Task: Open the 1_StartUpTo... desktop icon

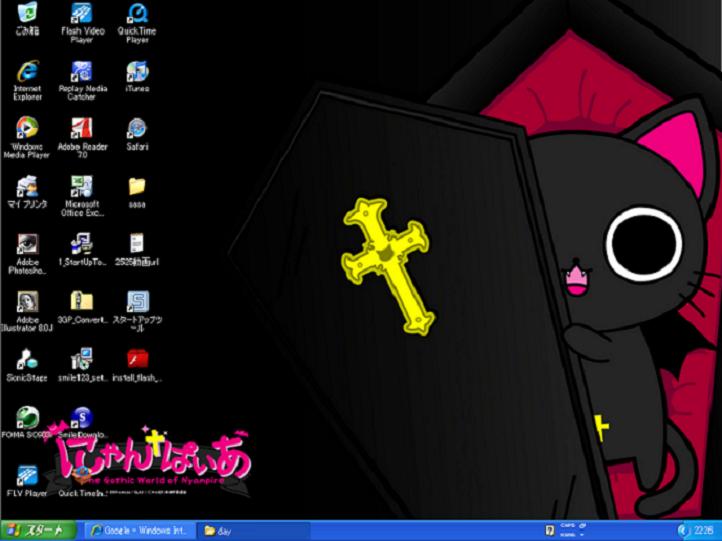Action: tap(82, 250)
